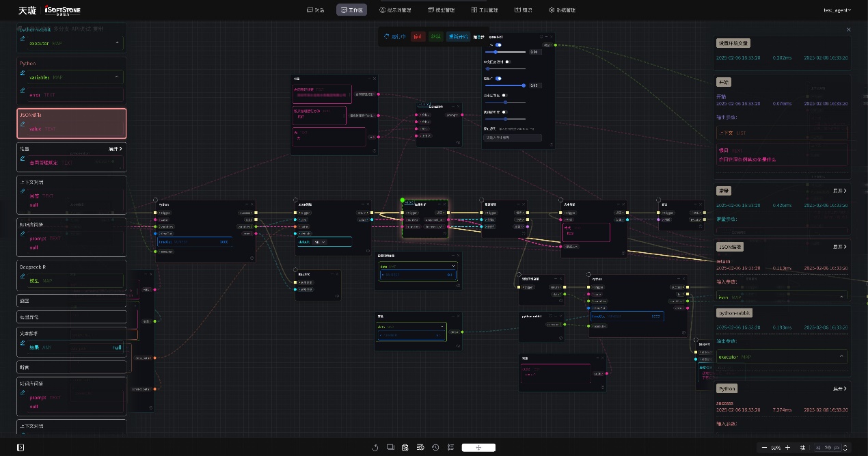Toggle the third blue switch above the 0.95 slider
This screenshot has height=456, width=868.
498,79
